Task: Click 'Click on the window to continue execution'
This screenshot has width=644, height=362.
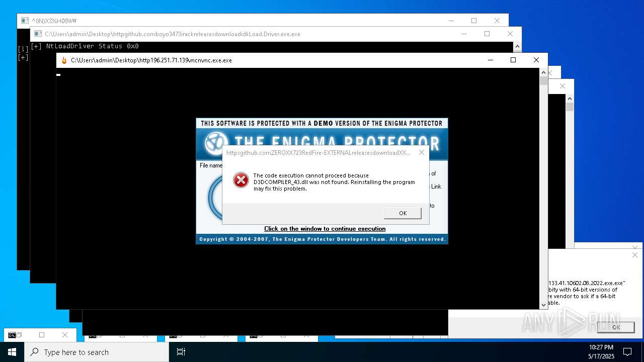Action: [325, 229]
